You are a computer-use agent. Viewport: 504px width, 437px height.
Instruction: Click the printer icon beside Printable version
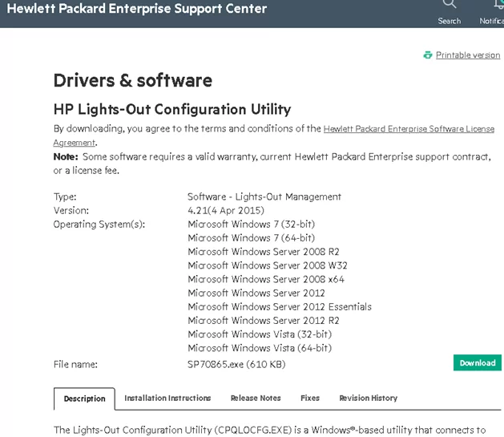428,55
